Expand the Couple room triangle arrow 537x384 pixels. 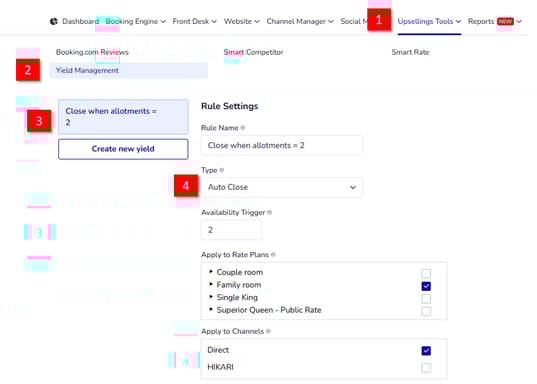[x=211, y=271]
